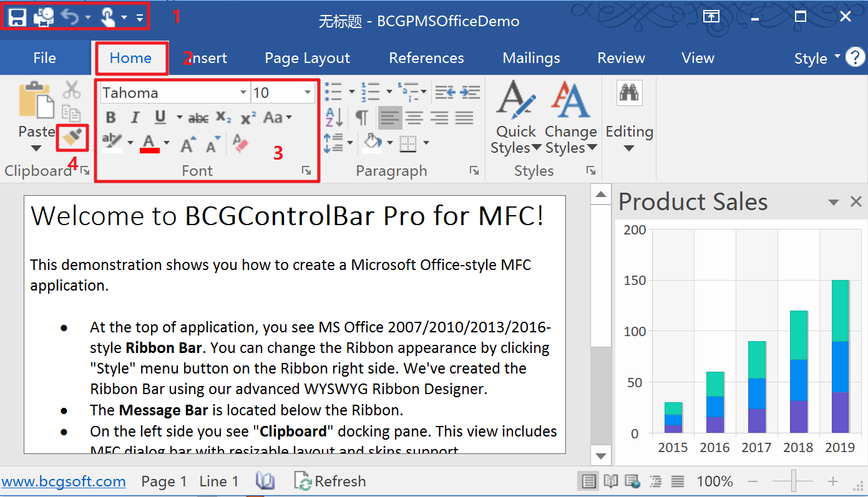
Task: Click the Copy icon in Clipboard group
Action: [x=72, y=113]
